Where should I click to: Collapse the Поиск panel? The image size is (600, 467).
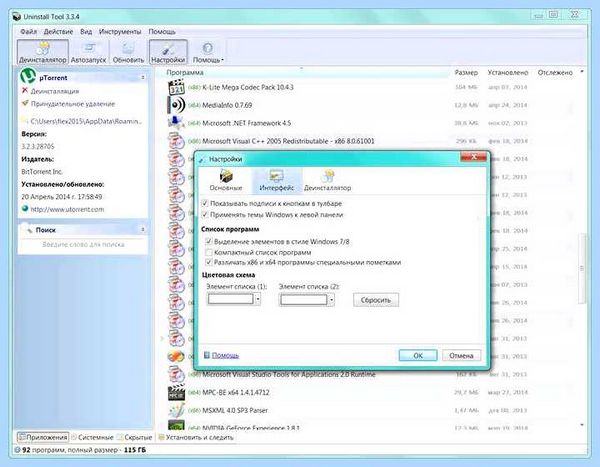143,229
